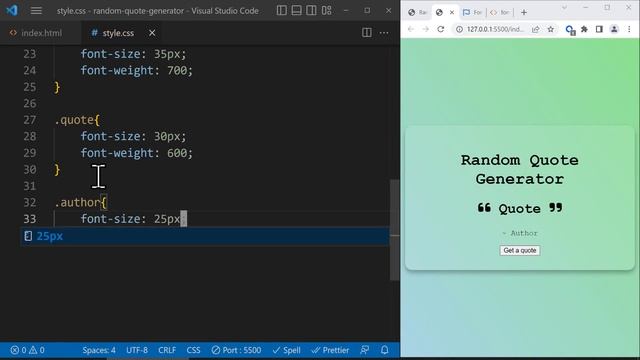
Task: Go back in Chrome
Action: 411,29
